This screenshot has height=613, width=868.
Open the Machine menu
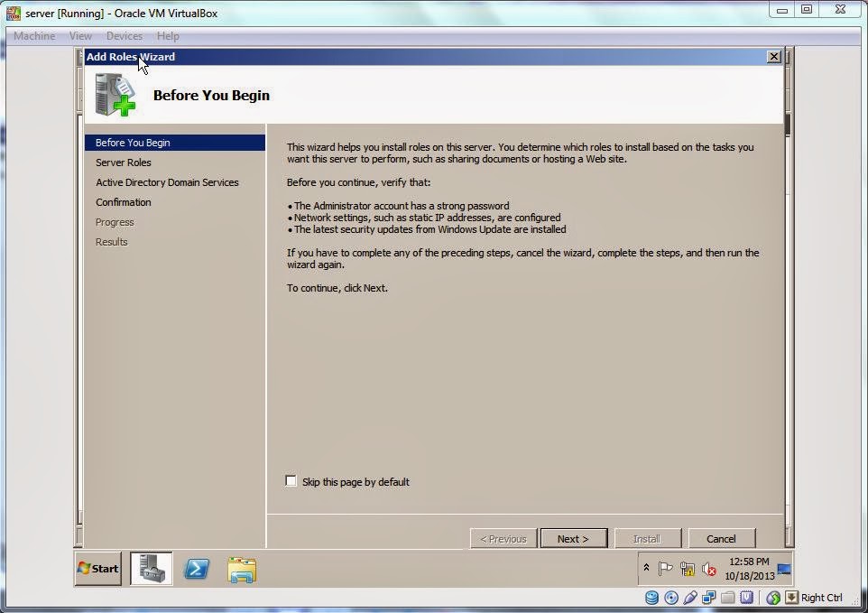pos(34,36)
